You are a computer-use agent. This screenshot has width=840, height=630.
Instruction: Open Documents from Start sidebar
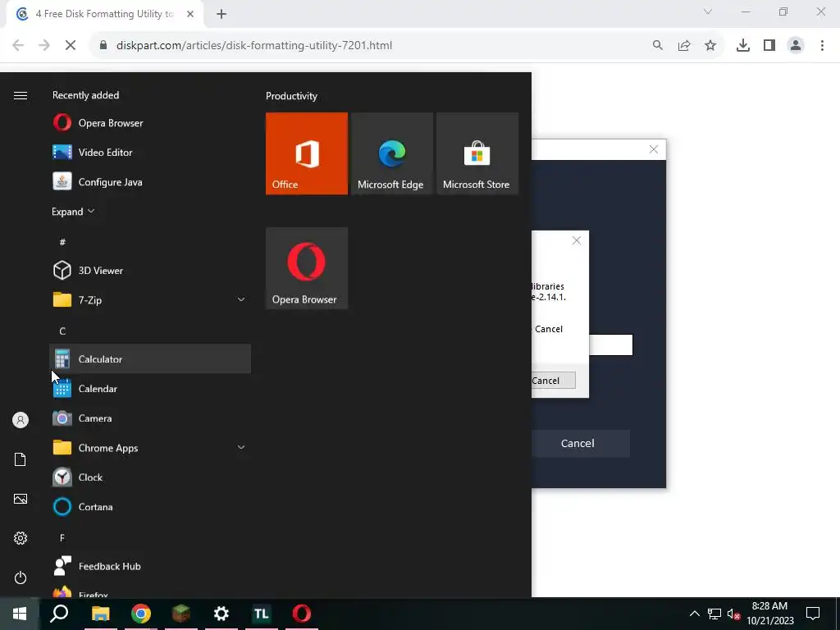(21, 459)
